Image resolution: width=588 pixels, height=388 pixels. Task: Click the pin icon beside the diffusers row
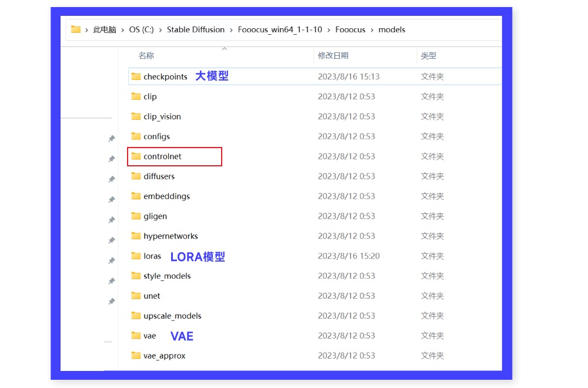[x=111, y=179]
